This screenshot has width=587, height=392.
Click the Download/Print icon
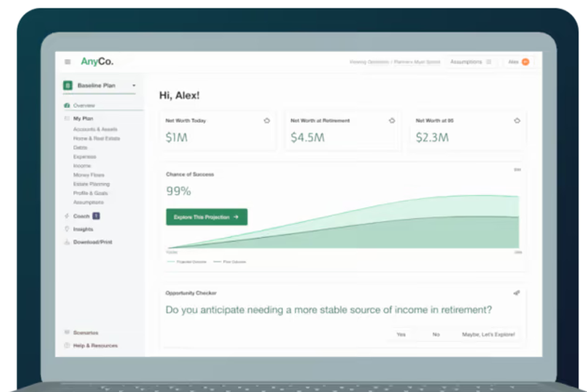coord(67,242)
